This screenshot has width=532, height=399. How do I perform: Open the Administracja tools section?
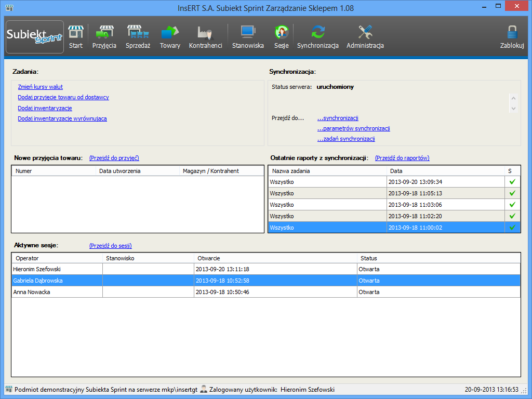(365, 37)
